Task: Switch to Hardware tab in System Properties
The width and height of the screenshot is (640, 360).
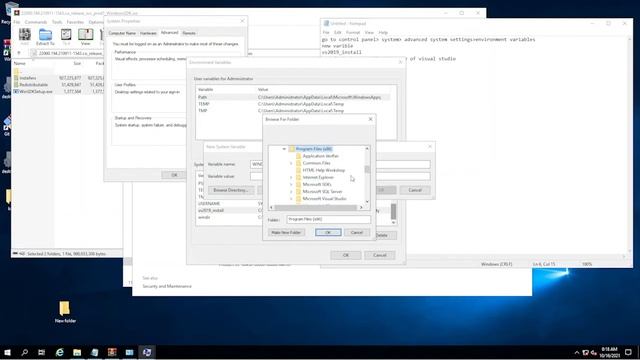Action: click(x=148, y=33)
